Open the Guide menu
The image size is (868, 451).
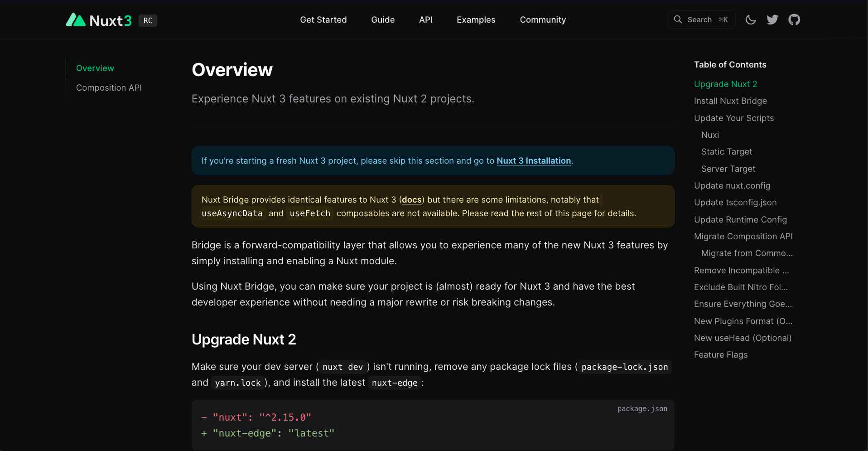[383, 19]
